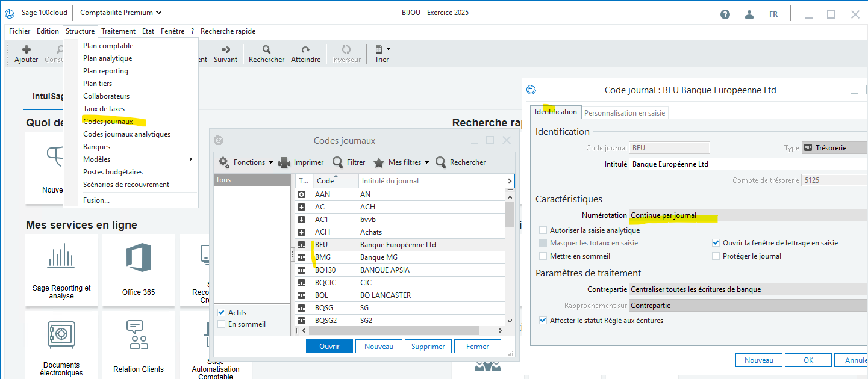Click the Suivant arrow toolbar icon

tap(226, 49)
